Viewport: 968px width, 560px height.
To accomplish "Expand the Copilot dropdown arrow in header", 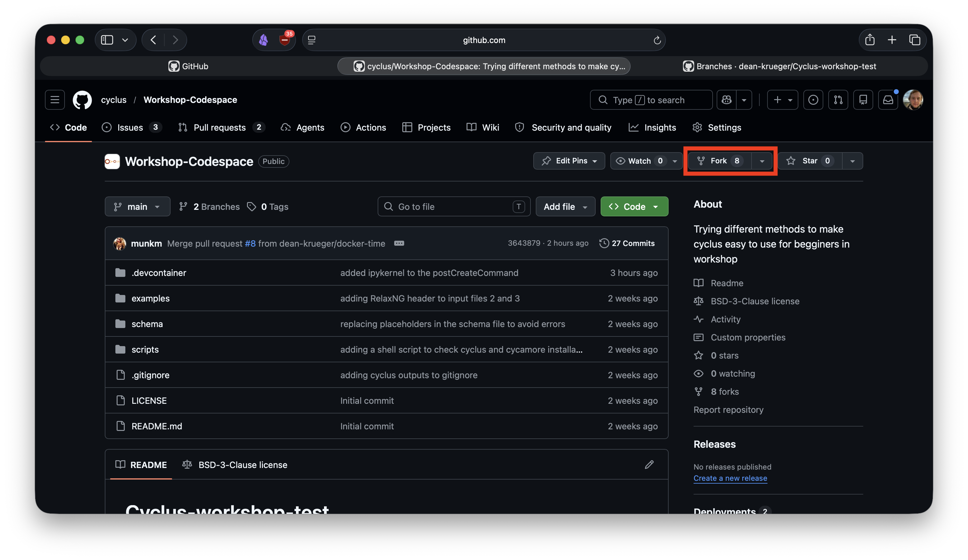I will (744, 100).
